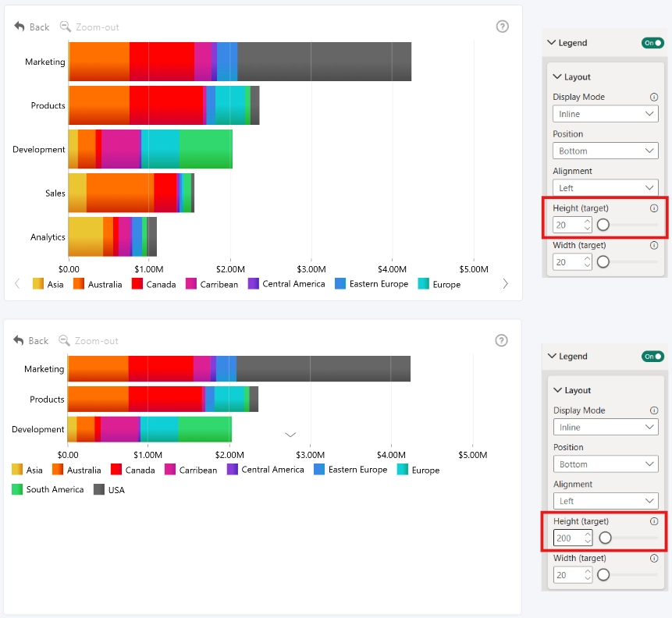Open the help question mark in lower chart
The width and height of the screenshot is (672, 618).
[x=501, y=340]
